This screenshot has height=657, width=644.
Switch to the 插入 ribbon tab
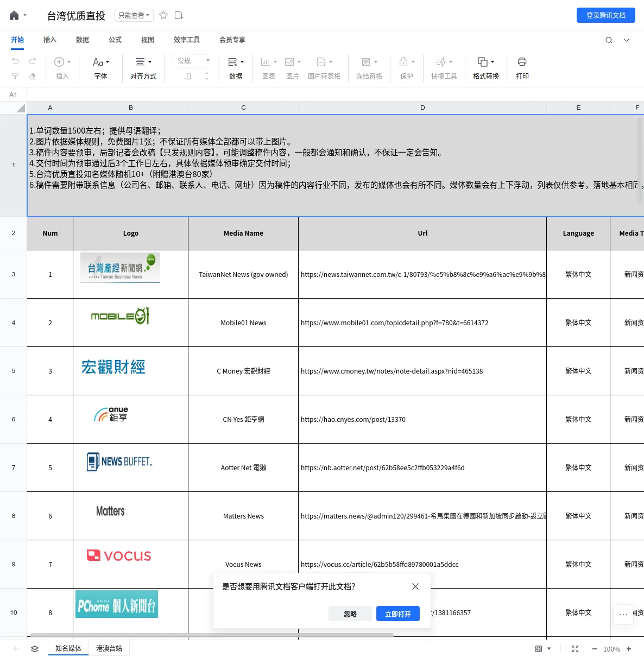pyautogui.click(x=50, y=40)
